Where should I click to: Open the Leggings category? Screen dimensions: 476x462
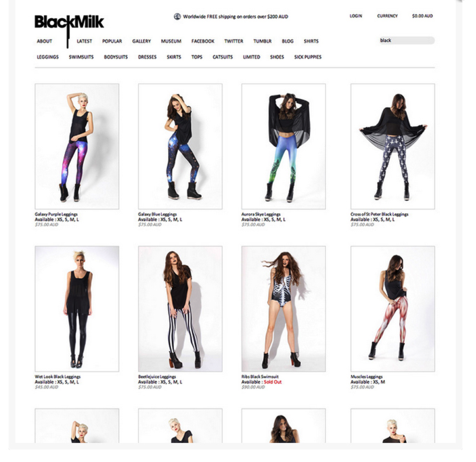[x=48, y=57]
